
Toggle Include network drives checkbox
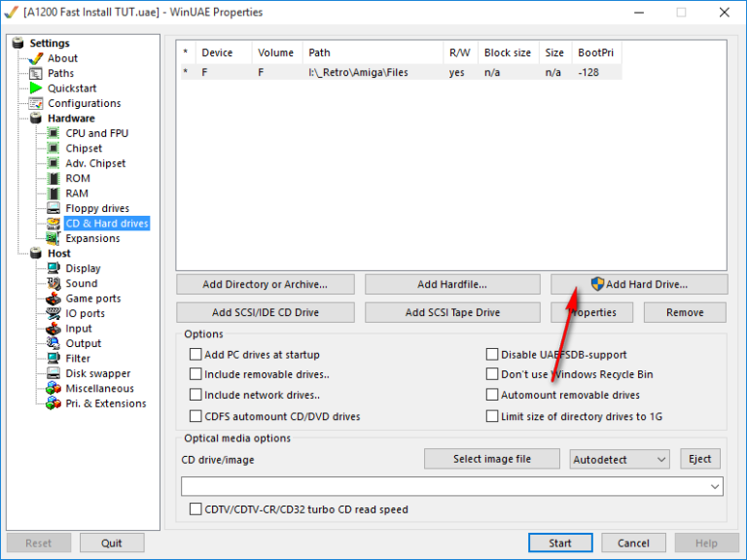(196, 395)
